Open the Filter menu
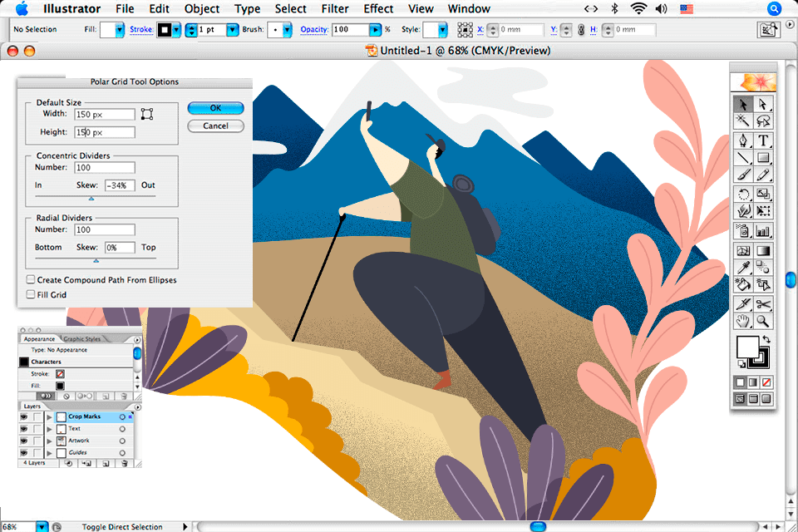The height and width of the screenshot is (532, 798). click(335, 9)
